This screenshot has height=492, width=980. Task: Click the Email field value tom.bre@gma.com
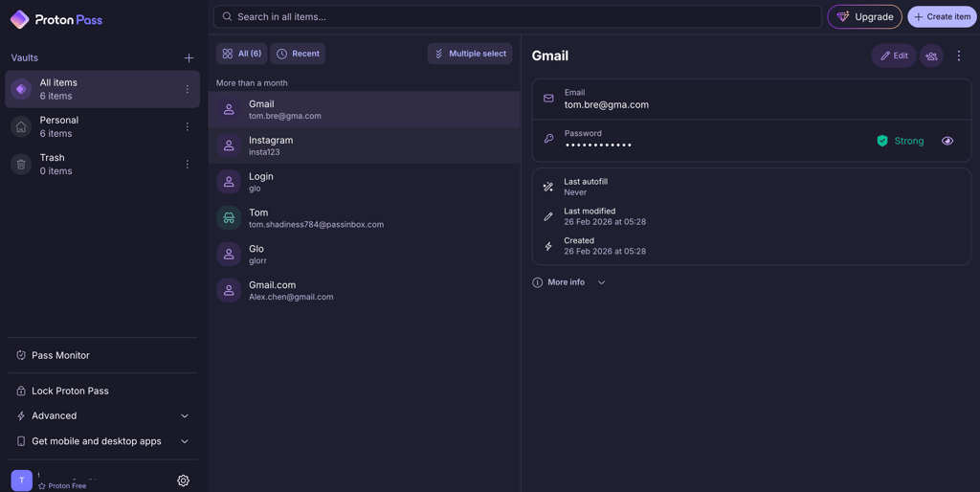(x=606, y=105)
